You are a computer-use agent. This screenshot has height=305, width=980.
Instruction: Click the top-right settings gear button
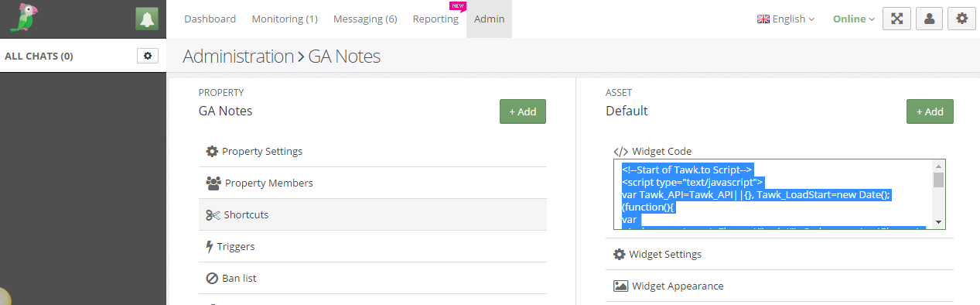[x=961, y=19]
